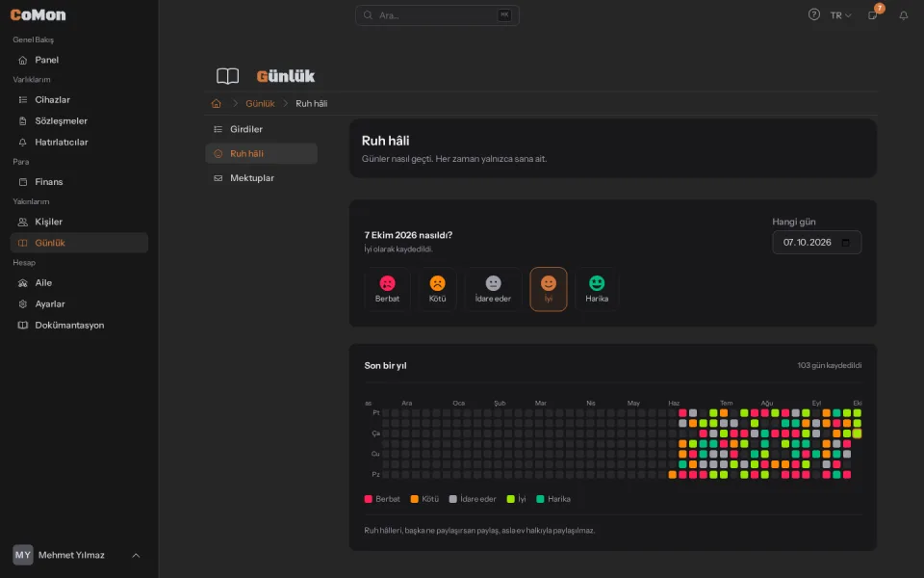
Task: Select the Berbat mood
Action: (x=387, y=289)
